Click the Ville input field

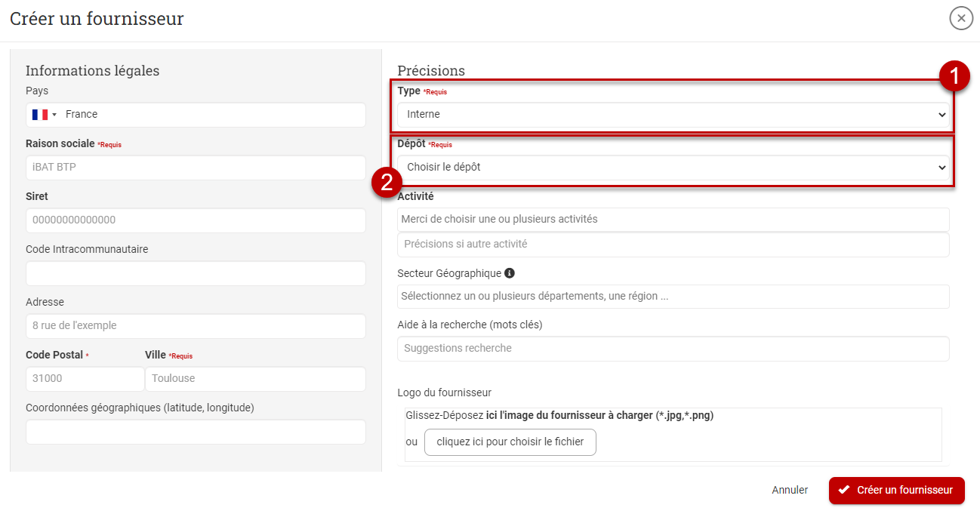[255, 379]
